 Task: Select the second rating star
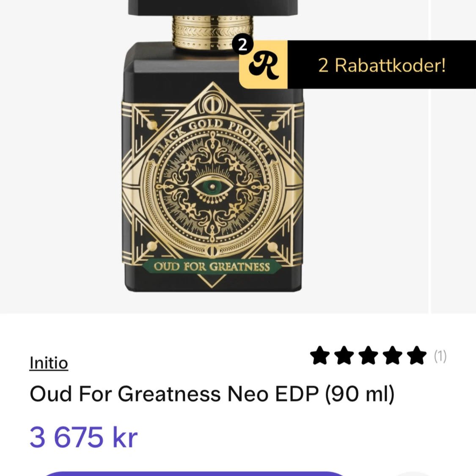(344, 355)
